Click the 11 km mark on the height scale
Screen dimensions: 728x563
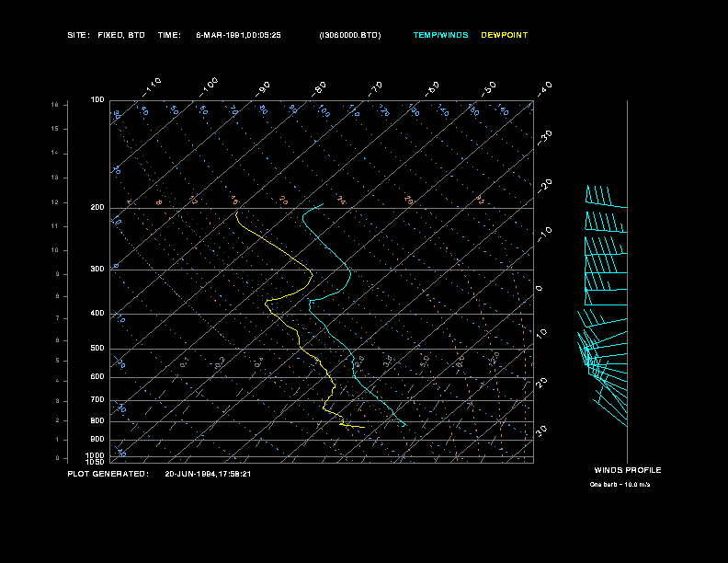pos(55,226)
